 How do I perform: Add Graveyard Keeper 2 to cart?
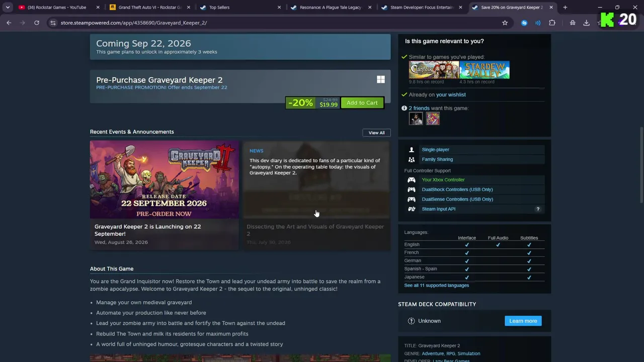tap(362, 103)
